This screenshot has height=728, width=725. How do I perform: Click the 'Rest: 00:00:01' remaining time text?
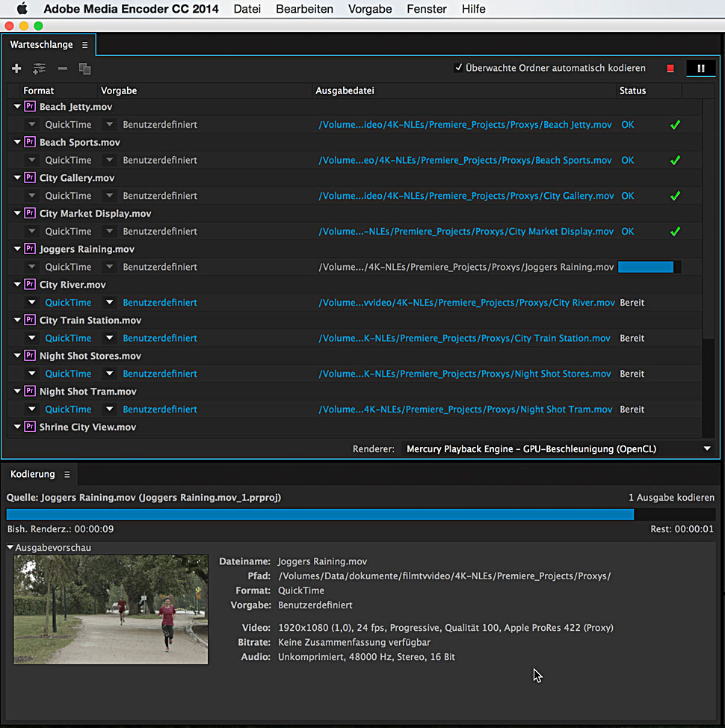click(x=682, y=529)
